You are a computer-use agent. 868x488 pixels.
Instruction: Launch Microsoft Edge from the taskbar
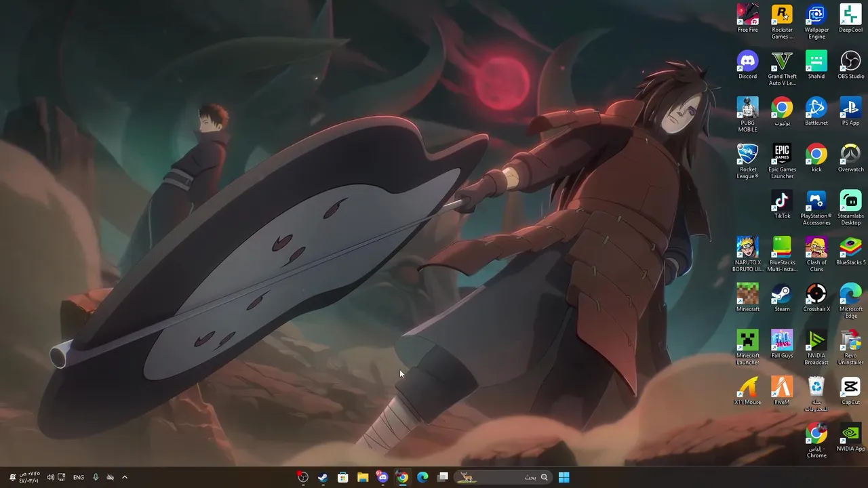[x=422, y=477]
